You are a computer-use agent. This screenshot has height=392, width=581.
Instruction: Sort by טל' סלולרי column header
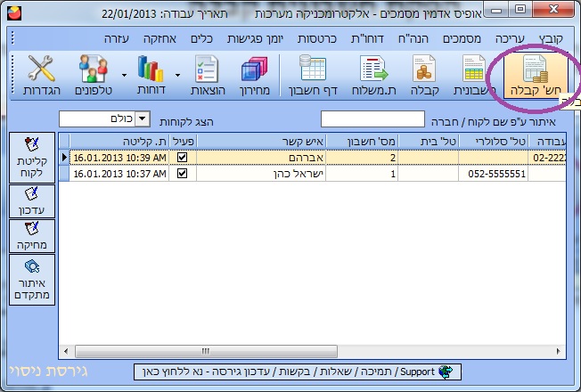coord(493,141)
